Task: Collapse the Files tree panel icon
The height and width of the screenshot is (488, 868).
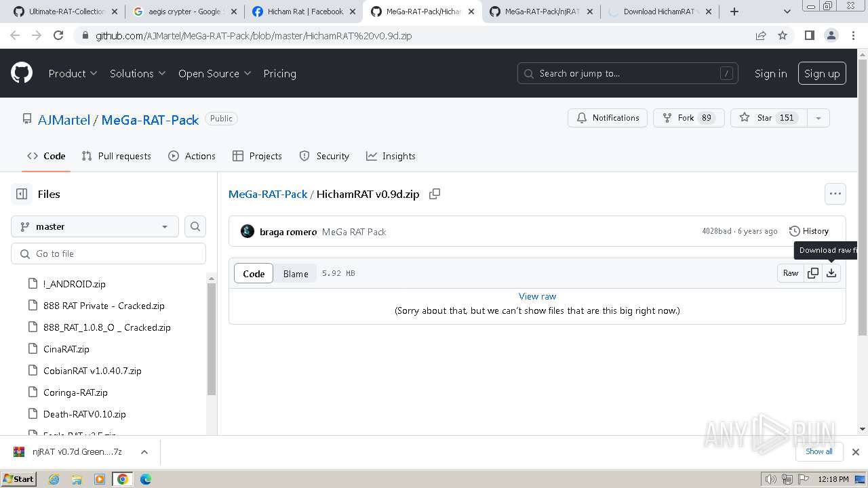Action: click(22, 194)
